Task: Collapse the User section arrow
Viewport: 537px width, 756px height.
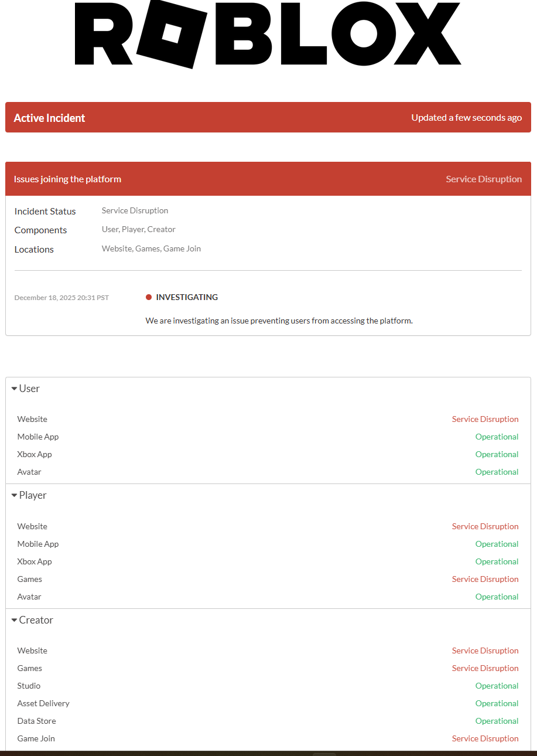Action: (x=15, y=389)
